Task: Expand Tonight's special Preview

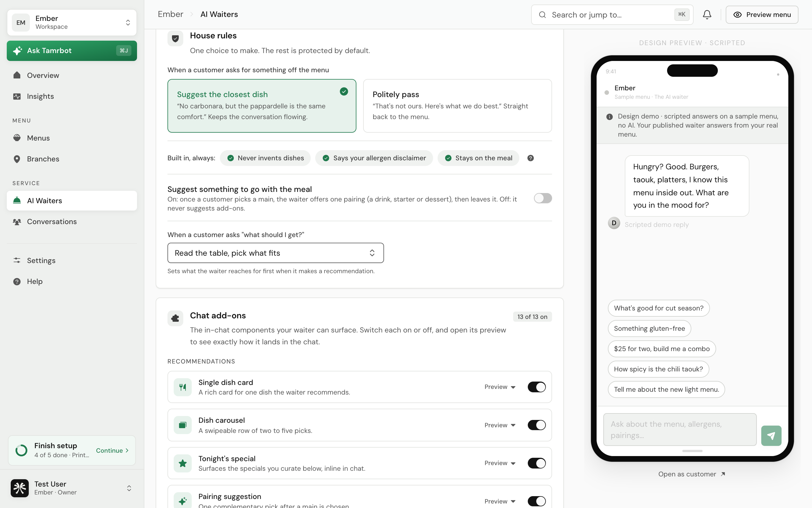Action: coord(500,463)
